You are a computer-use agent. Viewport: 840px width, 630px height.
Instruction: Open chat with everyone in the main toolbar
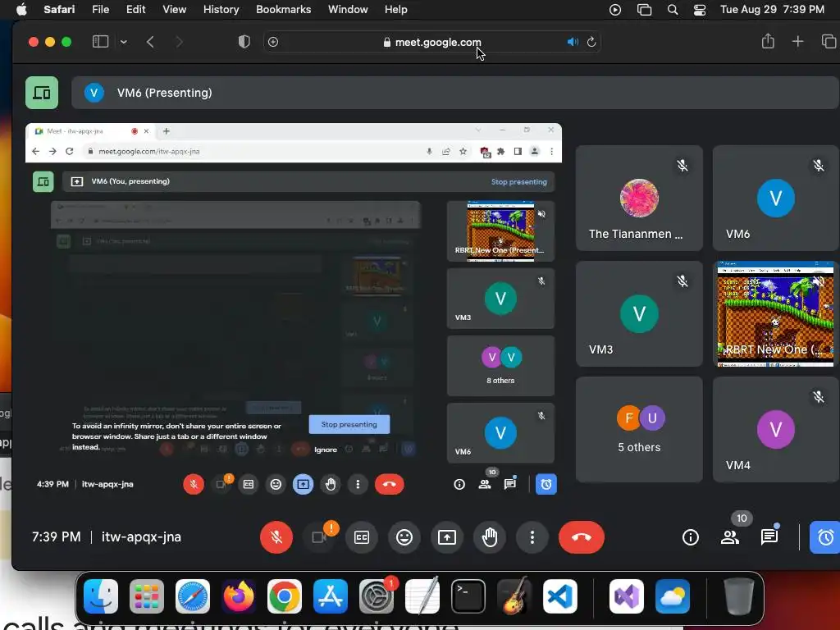pyautogui.click(x=769, y=536)
